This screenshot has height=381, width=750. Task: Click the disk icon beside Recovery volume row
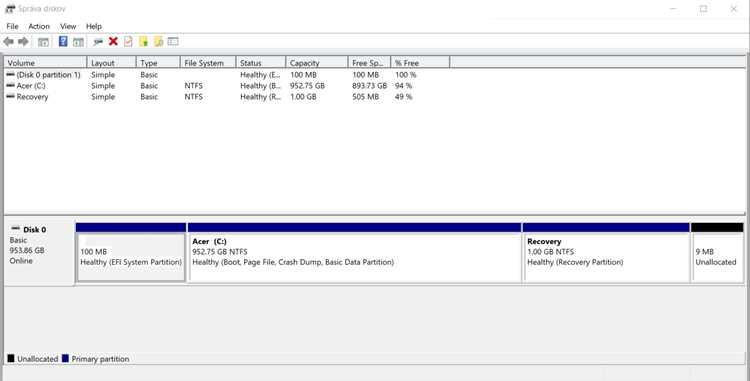tap(11, 97)
